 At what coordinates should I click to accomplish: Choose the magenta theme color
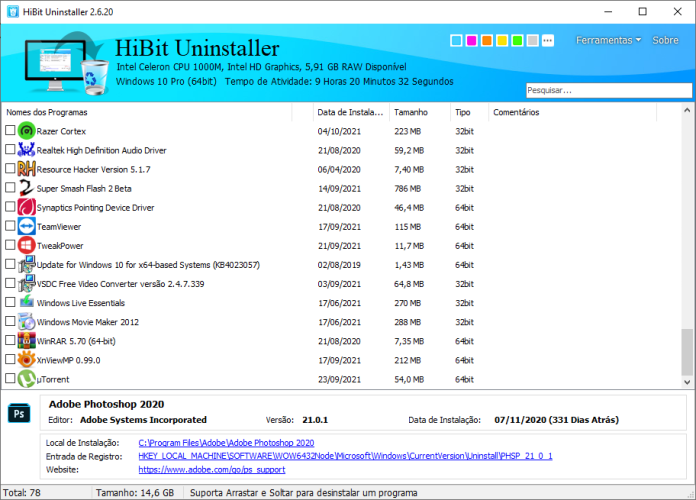(x=471, y=41)
